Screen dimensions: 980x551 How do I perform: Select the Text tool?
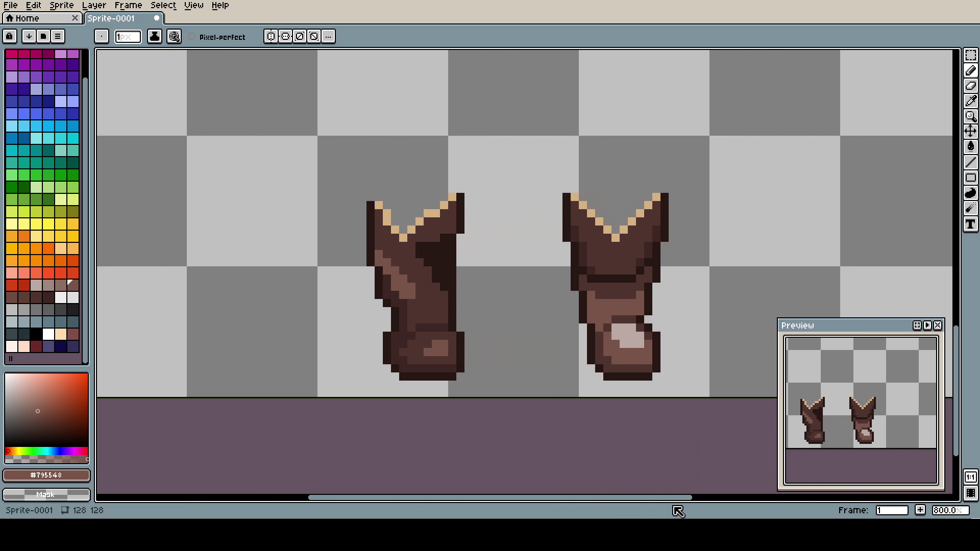pos(970,224)
